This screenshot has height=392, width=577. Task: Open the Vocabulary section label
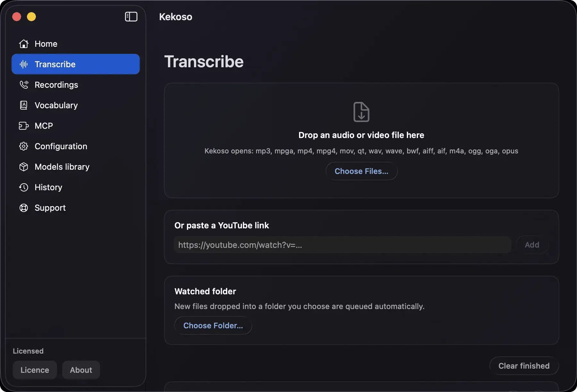(56, 105)
